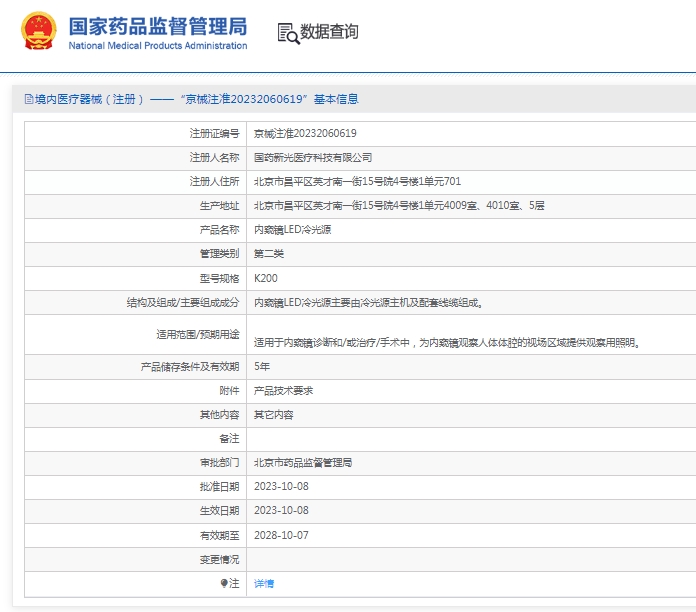Click 国家药品监督管理局 title

click(x=158, y=26)
